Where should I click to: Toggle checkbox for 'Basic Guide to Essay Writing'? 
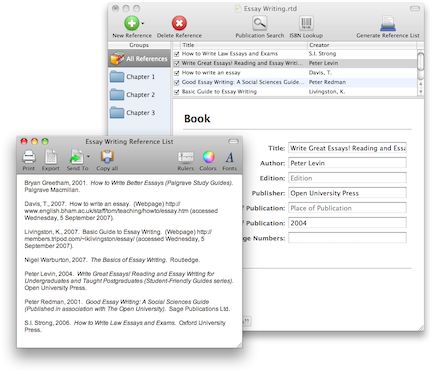177,92
